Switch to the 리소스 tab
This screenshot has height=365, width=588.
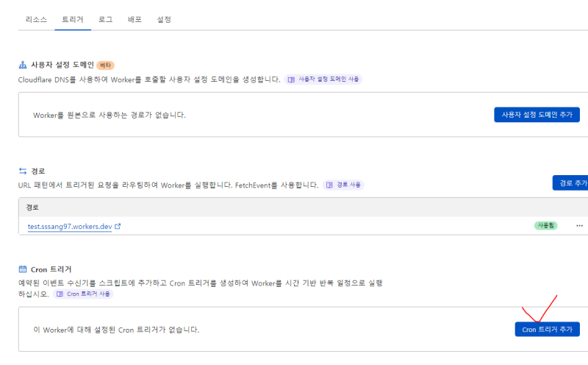click(36, 19)
